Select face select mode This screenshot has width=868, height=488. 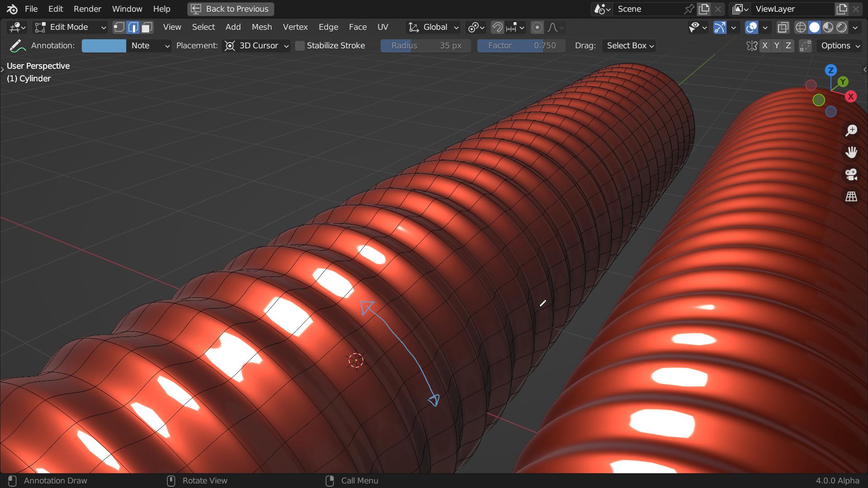(147, 28)
